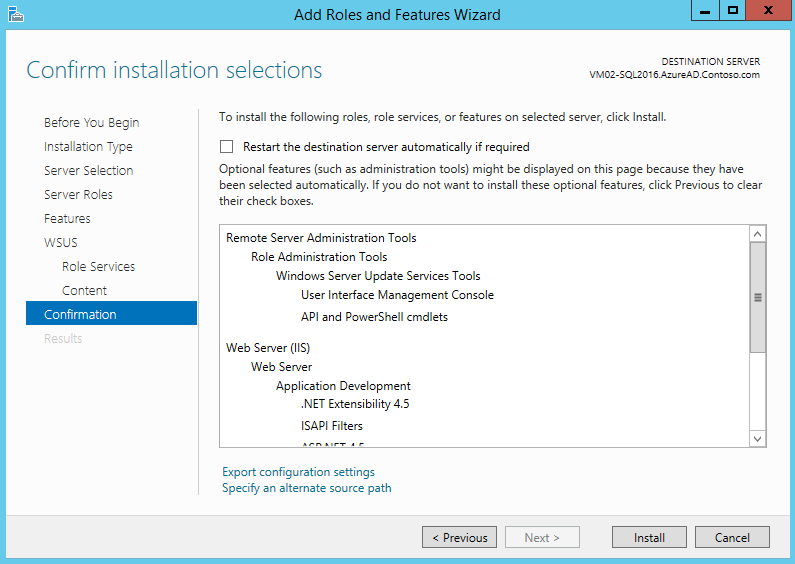
Task: Select Role Administration Tools entry
Action: pyautogui.click(x=319, y=257)
